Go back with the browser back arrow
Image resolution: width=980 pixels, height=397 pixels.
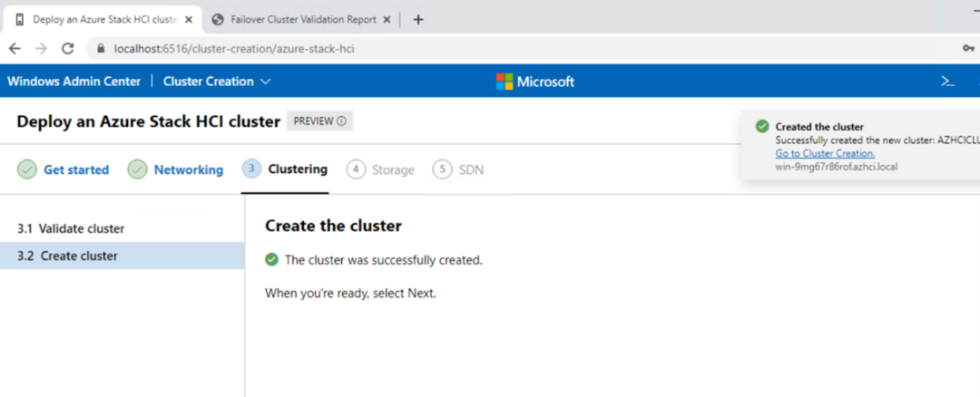(x=15, y=49)
